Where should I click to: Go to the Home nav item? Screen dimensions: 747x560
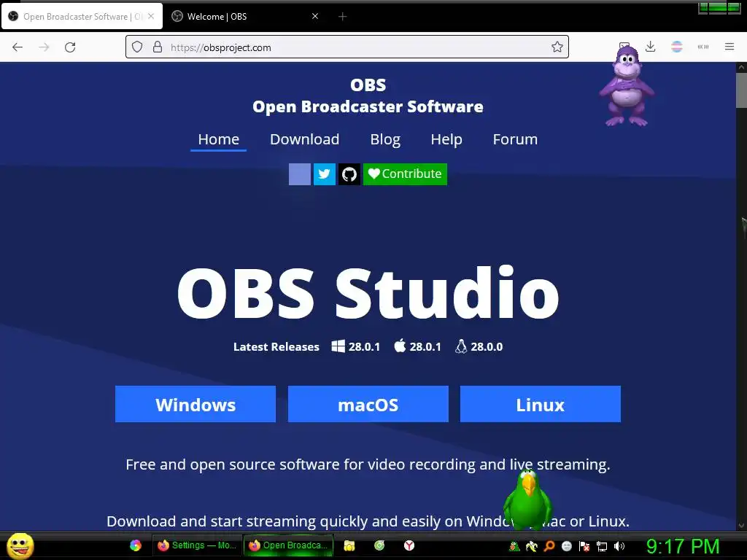coord(219,139)
